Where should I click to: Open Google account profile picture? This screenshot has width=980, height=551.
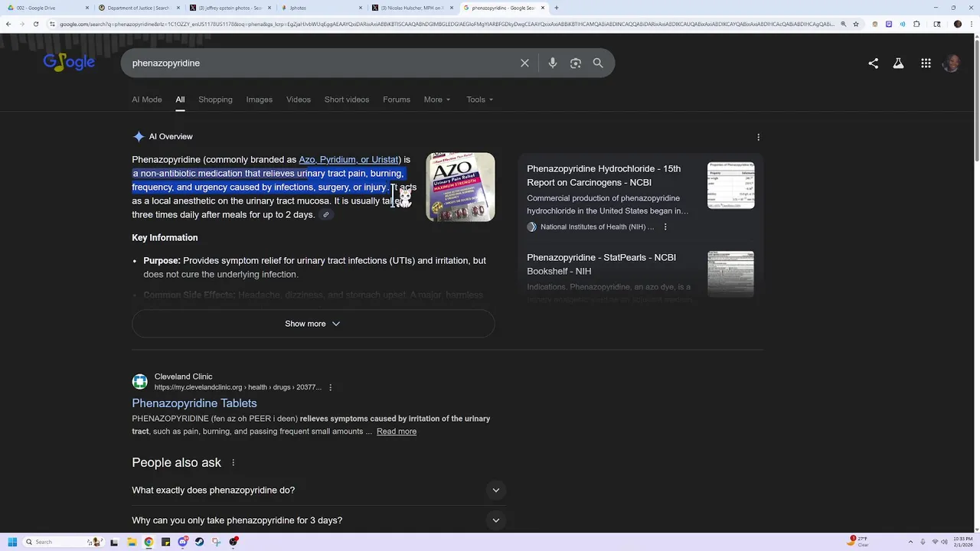coord(952,64)
